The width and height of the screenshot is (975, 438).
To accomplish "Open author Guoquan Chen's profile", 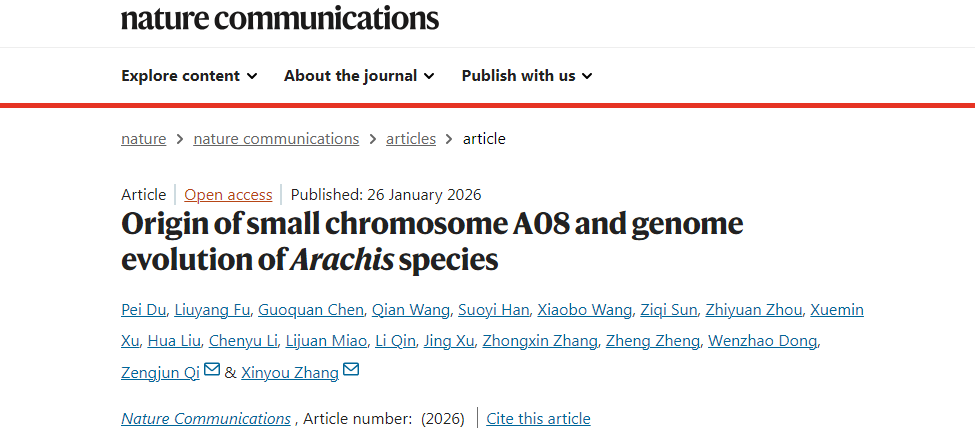I will (x=310, y=310).
